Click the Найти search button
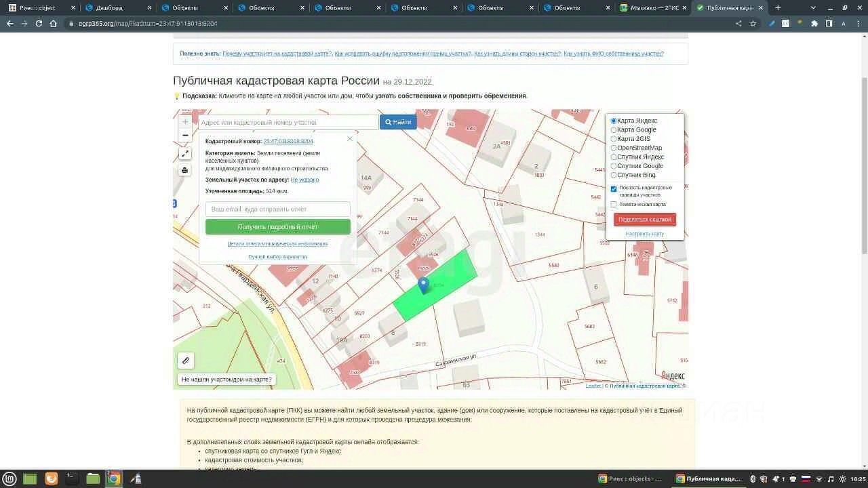 (398, 122)
